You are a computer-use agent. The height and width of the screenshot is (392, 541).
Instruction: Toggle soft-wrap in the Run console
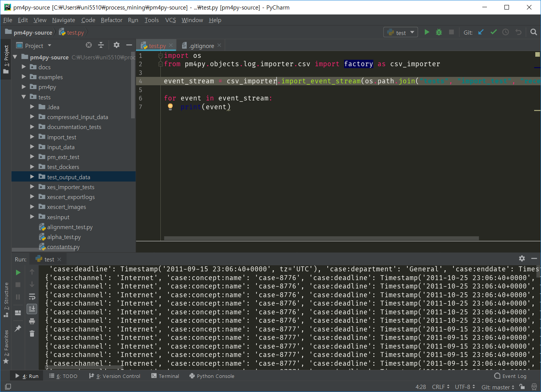32,296
